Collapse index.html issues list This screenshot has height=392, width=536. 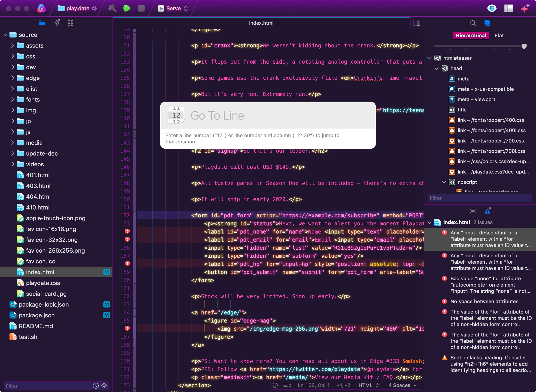pyautogui.click(x=429, y=223)
